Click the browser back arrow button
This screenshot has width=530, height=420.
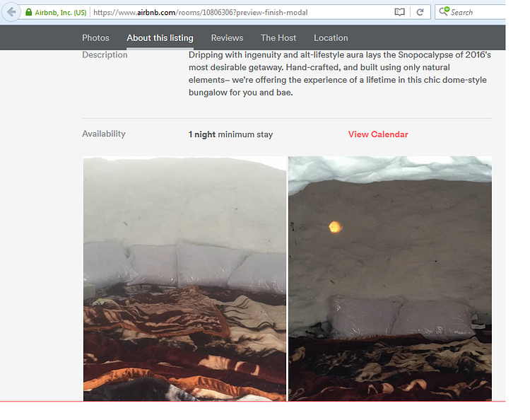11,12
